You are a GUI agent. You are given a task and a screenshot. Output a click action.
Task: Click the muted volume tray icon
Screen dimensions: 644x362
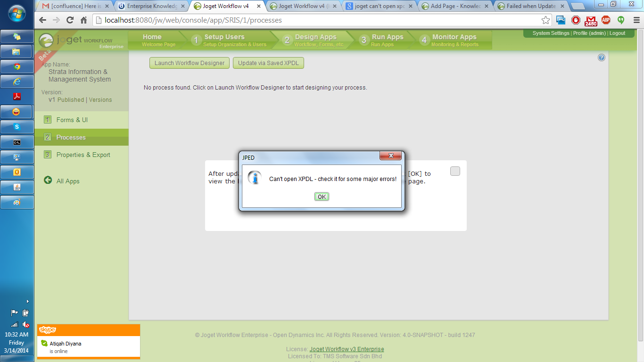tap(26, 324)
